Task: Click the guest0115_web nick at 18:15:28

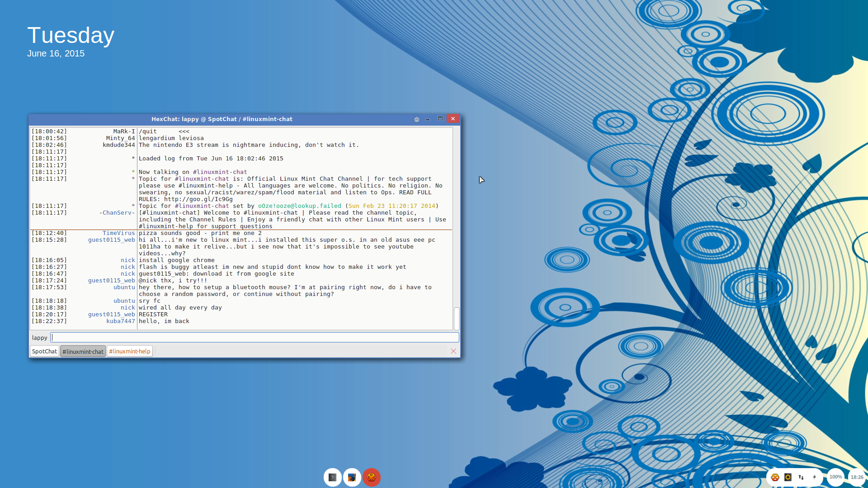Action: (112, 240)
